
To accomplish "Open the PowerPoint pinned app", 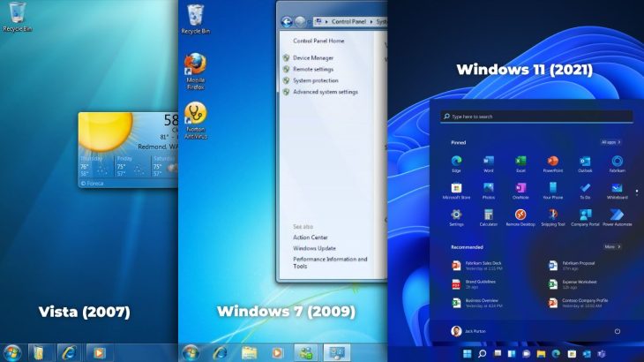I will pyautogui.click(x=552, y=162).
